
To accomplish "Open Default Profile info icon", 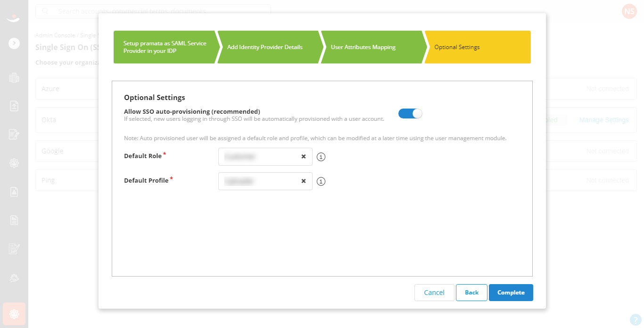I will tap(322, 181).
